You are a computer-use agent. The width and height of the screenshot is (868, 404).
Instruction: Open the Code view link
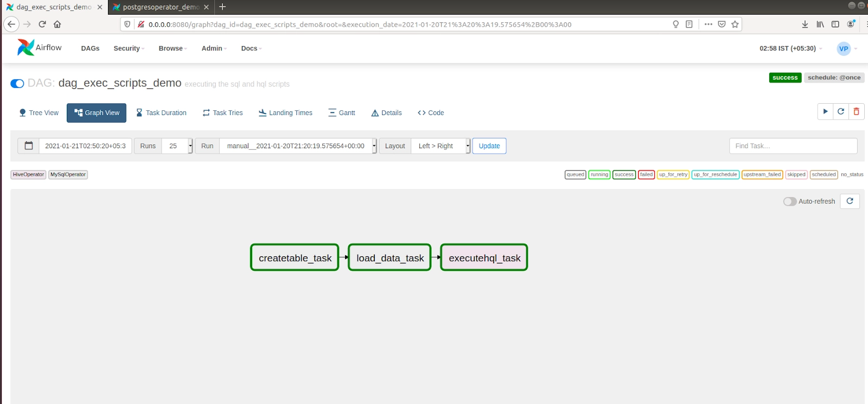(x=431, y=113)
